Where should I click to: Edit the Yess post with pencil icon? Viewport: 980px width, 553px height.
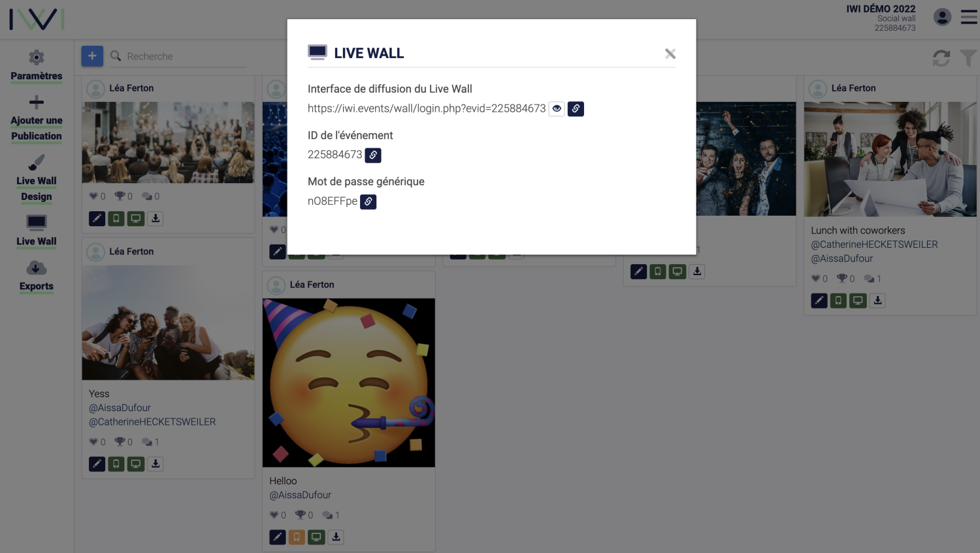(x=97, y=464)
